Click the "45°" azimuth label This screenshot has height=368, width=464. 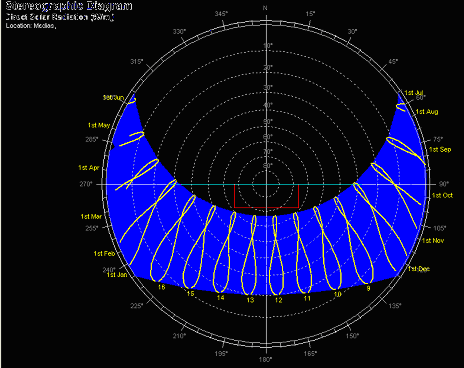tap(393, 62)
